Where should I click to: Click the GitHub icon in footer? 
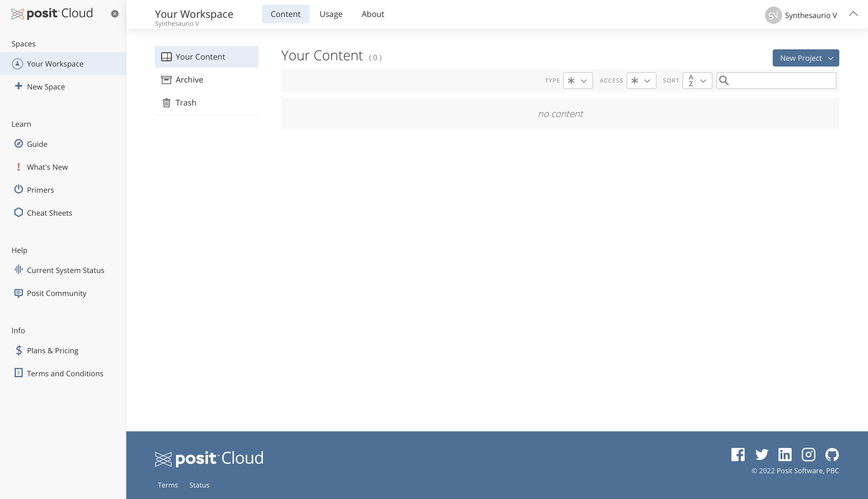(832, 455)
